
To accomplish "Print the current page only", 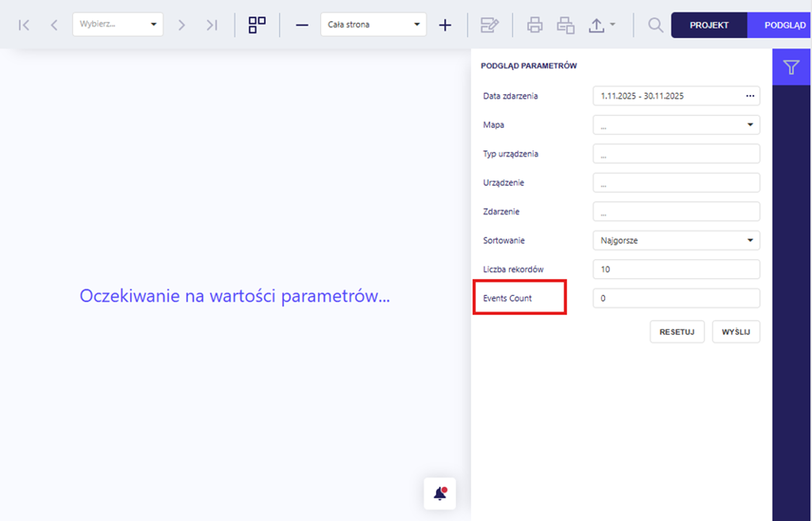I will 565,25.
